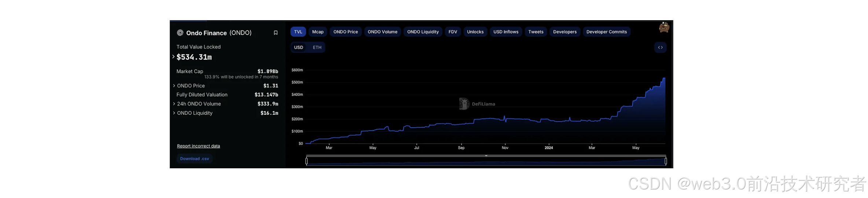Enable the Developers chart series
The width and height of the screenshot is (868, 198).
(564, 32)
